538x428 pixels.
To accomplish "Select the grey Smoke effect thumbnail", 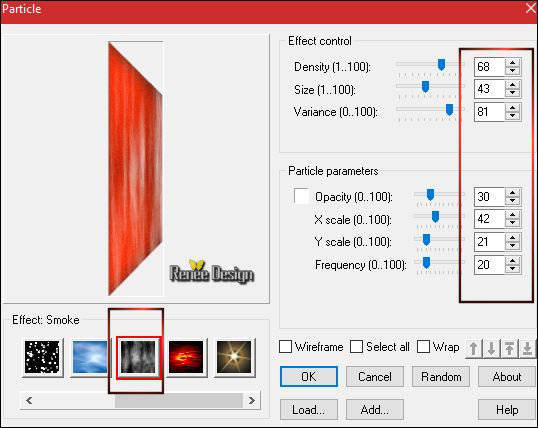I will click(x=138, y=357).
